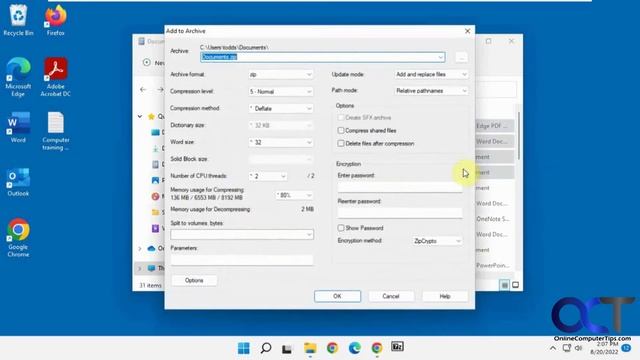640x360 pixels.
Task: Click the Options button
Action: (x=194, y=280)
